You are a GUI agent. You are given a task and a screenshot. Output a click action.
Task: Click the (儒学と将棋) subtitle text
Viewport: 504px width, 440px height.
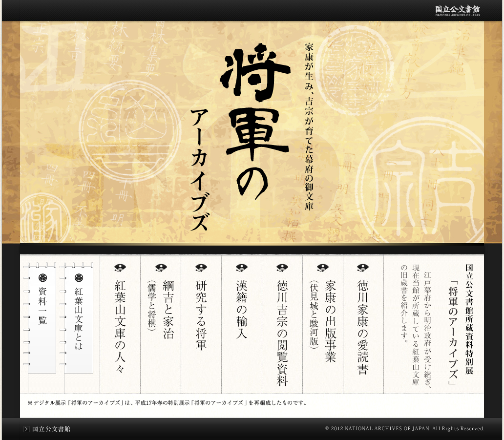click(x=151, y=305)
